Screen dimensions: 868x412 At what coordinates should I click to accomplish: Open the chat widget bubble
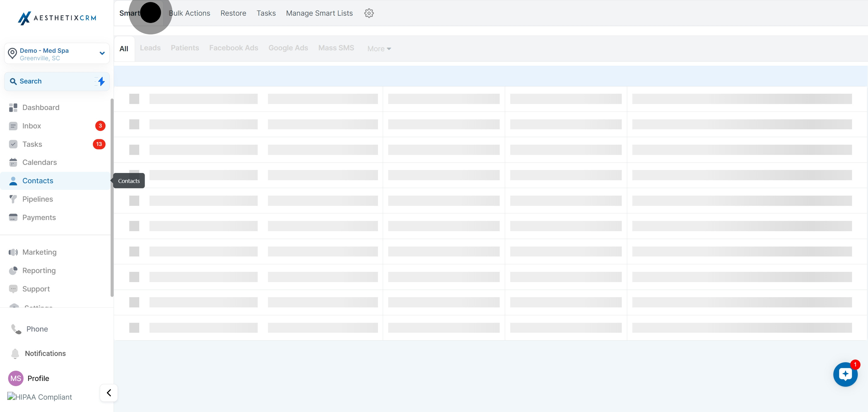(x=845, y=374)
